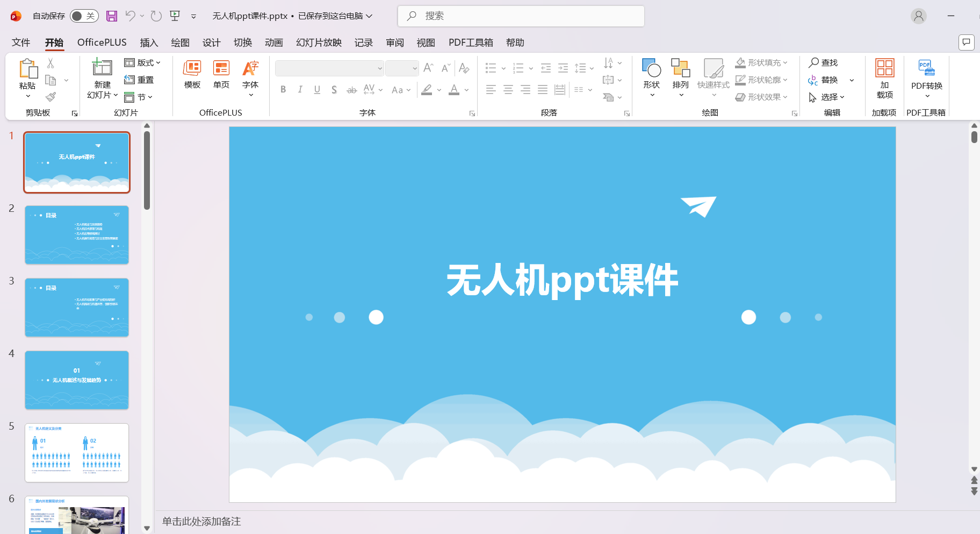The image size is (980, 534).
Task: Apply text shadow (S) icon
Action: click(334, 90)
